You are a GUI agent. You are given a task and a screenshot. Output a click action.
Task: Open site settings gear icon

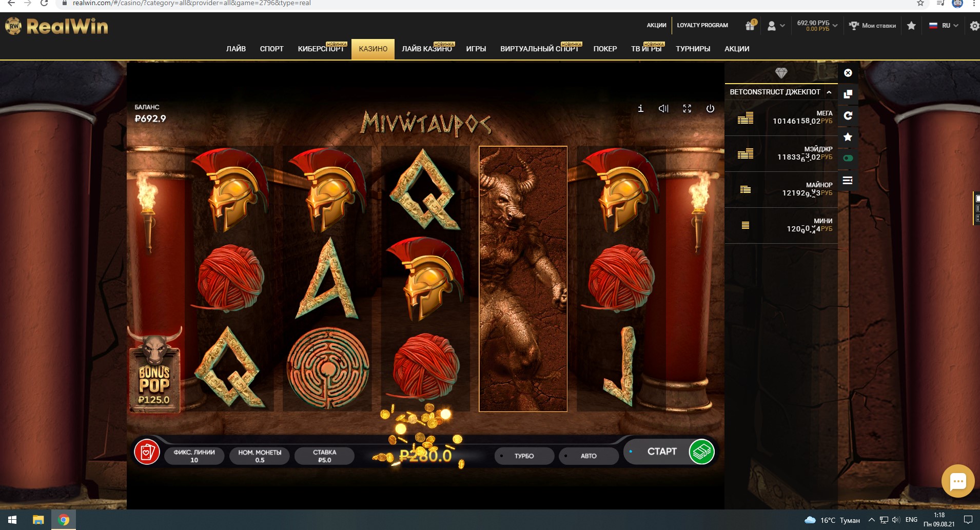974,26
